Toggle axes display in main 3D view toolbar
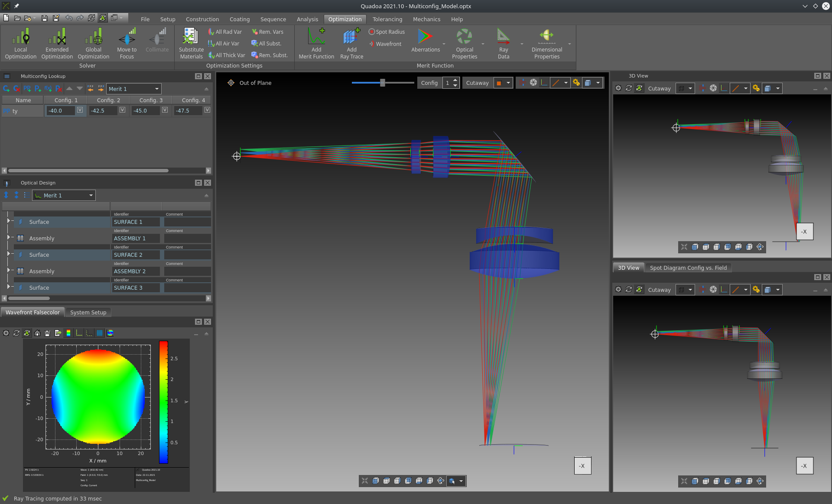Viewport: 832px width, 504px height. click(544, 83)
